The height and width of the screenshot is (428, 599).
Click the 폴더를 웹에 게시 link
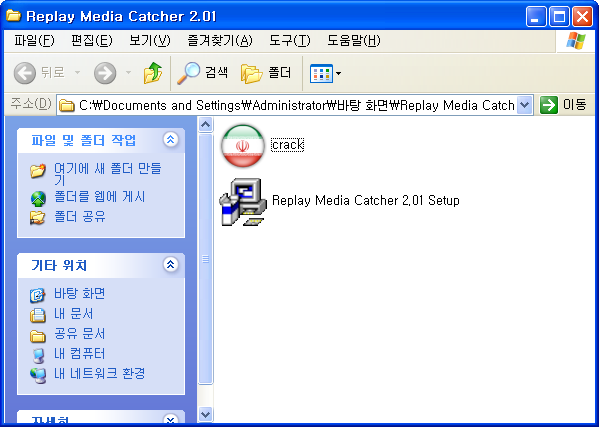99,197
